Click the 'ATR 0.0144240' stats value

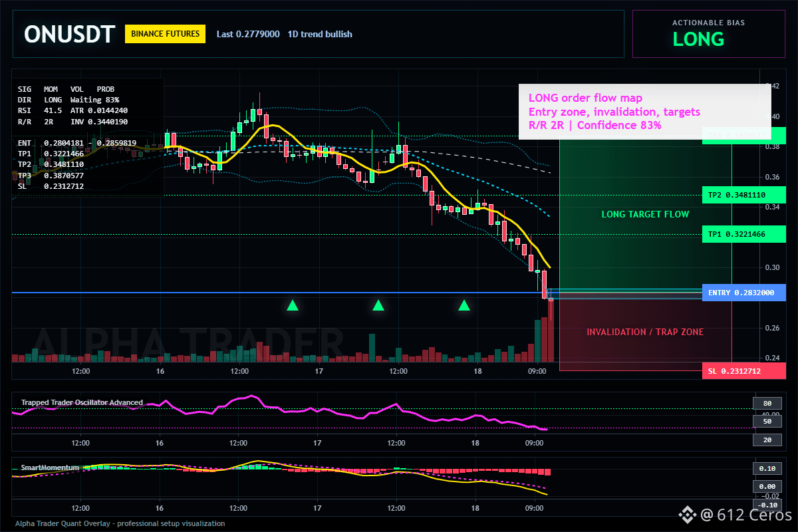99,110
